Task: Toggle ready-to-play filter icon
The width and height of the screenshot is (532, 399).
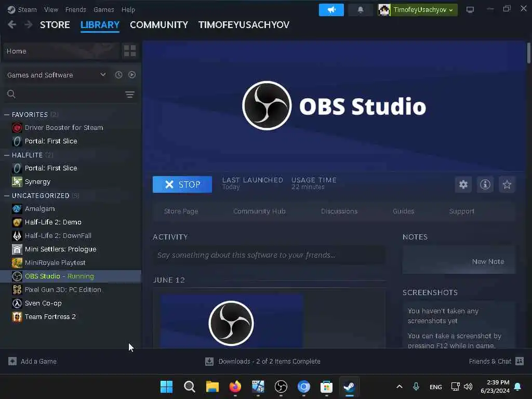Action: point(132,75)
